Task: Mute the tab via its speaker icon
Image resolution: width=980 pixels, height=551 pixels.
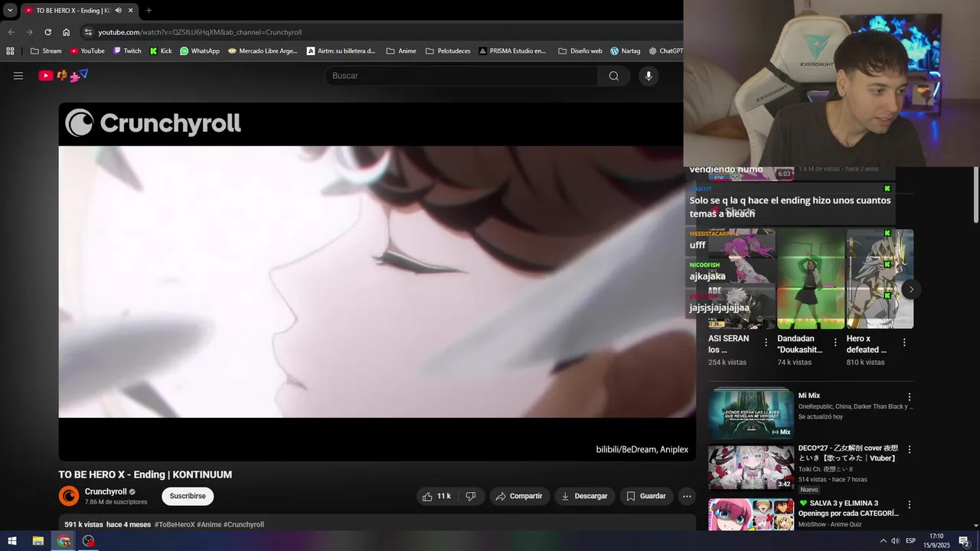Action: [118, 10]
